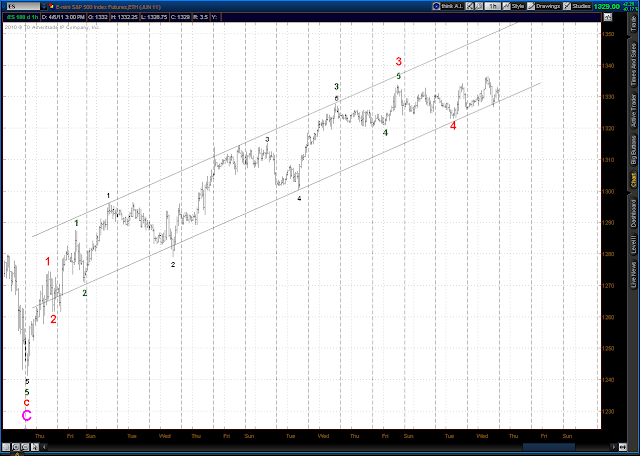Open the Studies menu
The width and height of the screenshot is (640, 456).
(577, 6)
